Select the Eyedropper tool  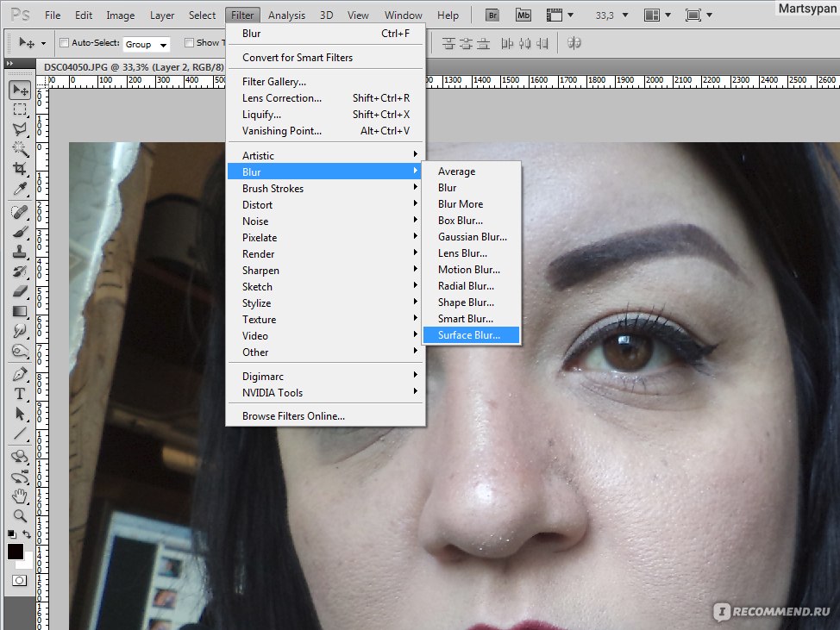[x=19, y=189]
